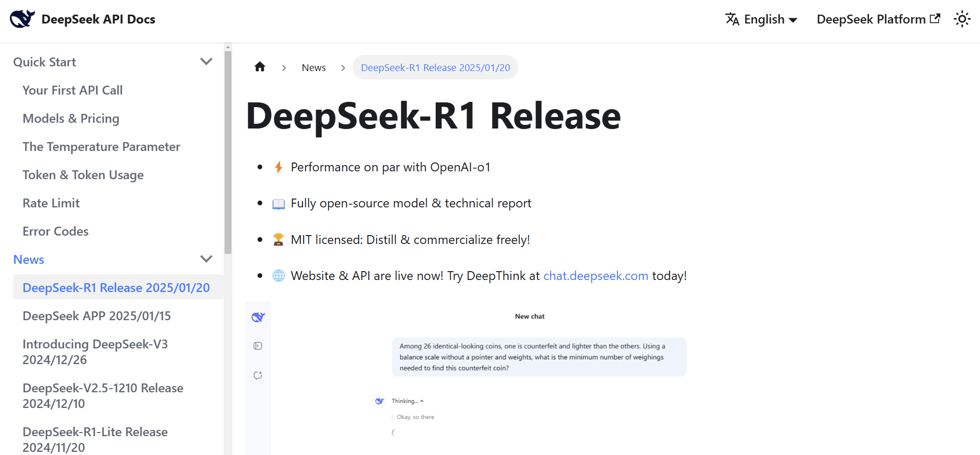Open DeepSeek APP 2025/01/15 news item
Viewport: 980px width, 455px height.
[97, 316]
